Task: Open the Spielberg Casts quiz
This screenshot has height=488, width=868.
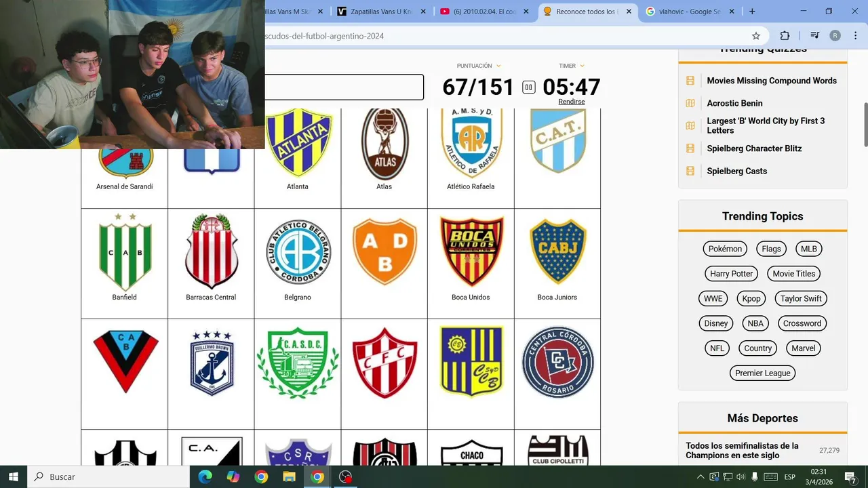Action: click(x=736, y=171)
